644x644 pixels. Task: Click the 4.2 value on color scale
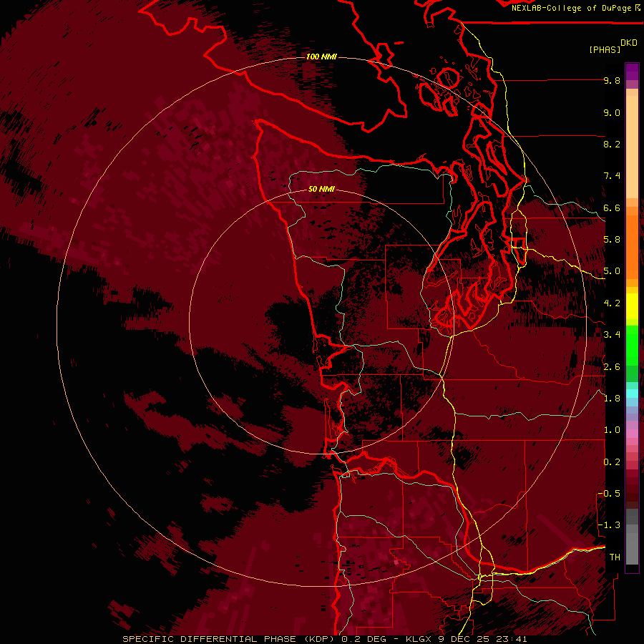[x=612, y=303]
